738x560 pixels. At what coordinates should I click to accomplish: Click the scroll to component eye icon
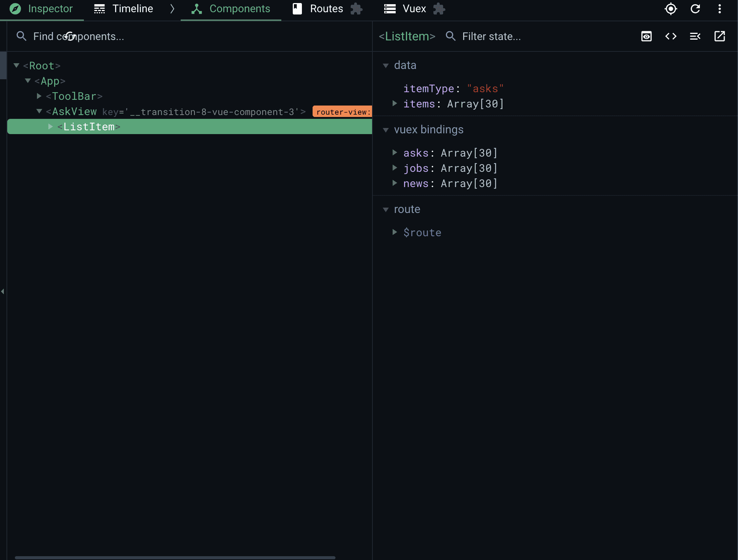pyautogui.click(x=647, y=37)
